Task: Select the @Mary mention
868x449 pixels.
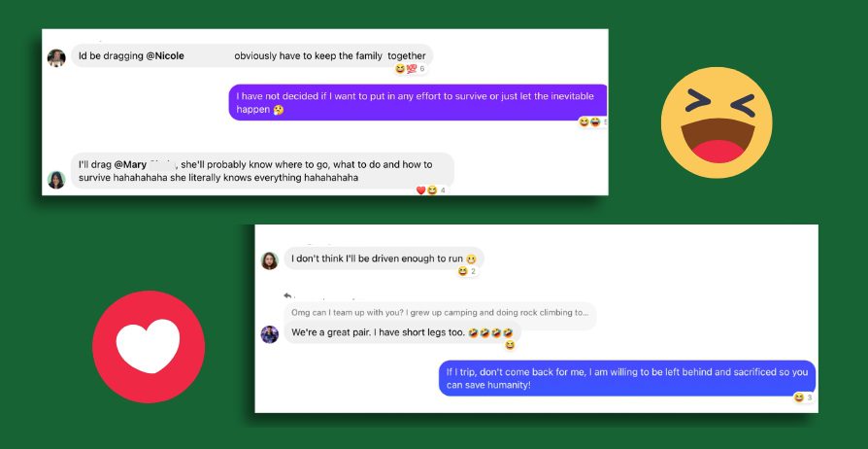Action: coord(130,164)
